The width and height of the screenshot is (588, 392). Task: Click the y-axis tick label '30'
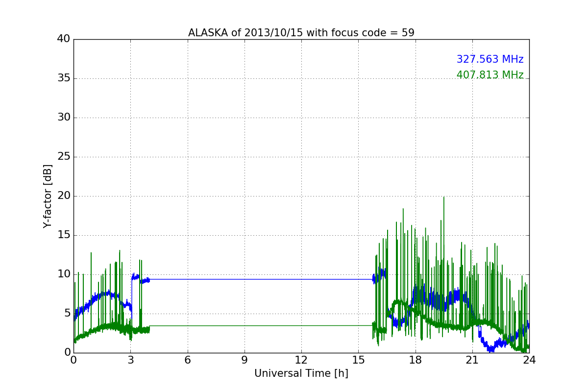[x=64, y=118]
